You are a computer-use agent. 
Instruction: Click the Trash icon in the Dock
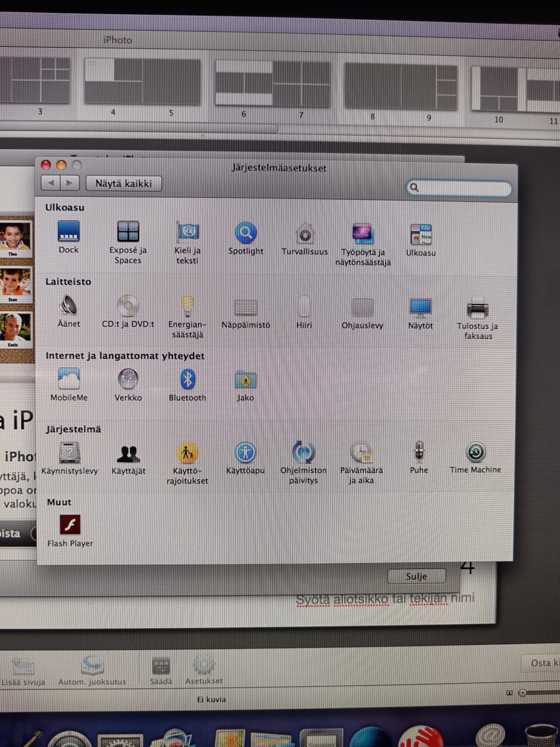point(541,735)
